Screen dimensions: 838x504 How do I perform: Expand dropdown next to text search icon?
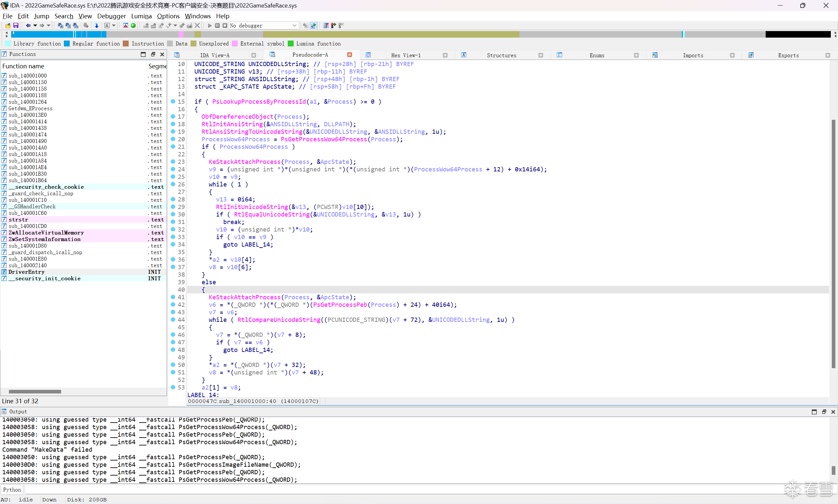pos(114,26)
